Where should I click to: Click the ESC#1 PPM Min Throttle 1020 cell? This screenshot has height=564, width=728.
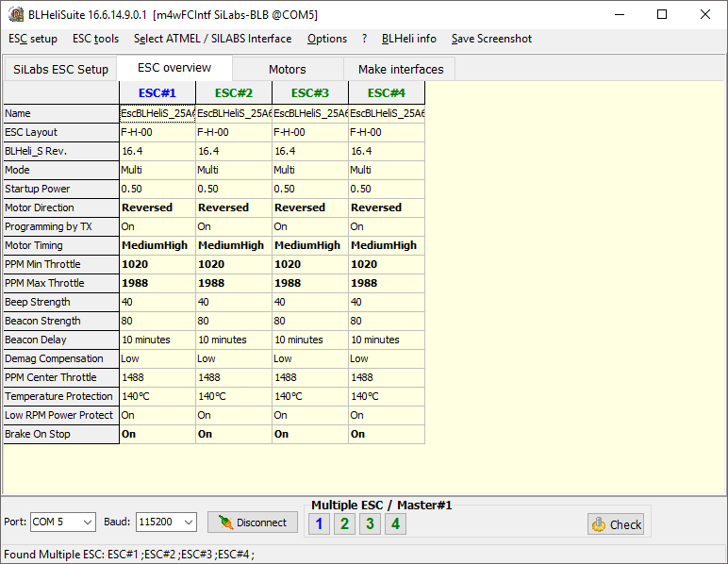point(157,265)
